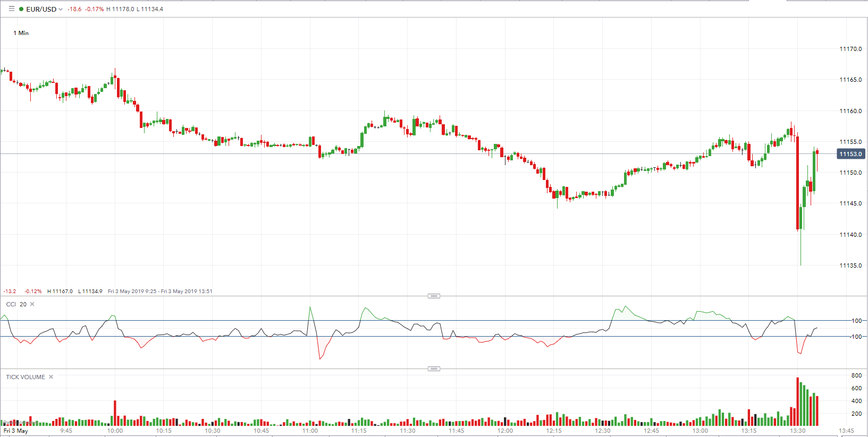Image resolution: width=868 pixels, height=437 pixels.
Task: Click the 11170.0 price axis label
Action: click(850, 49)
